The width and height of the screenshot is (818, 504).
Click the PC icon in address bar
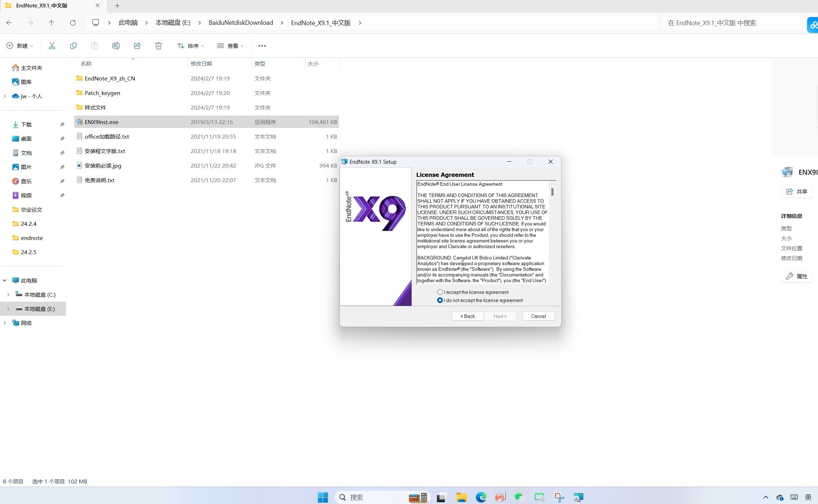point(96,23)
